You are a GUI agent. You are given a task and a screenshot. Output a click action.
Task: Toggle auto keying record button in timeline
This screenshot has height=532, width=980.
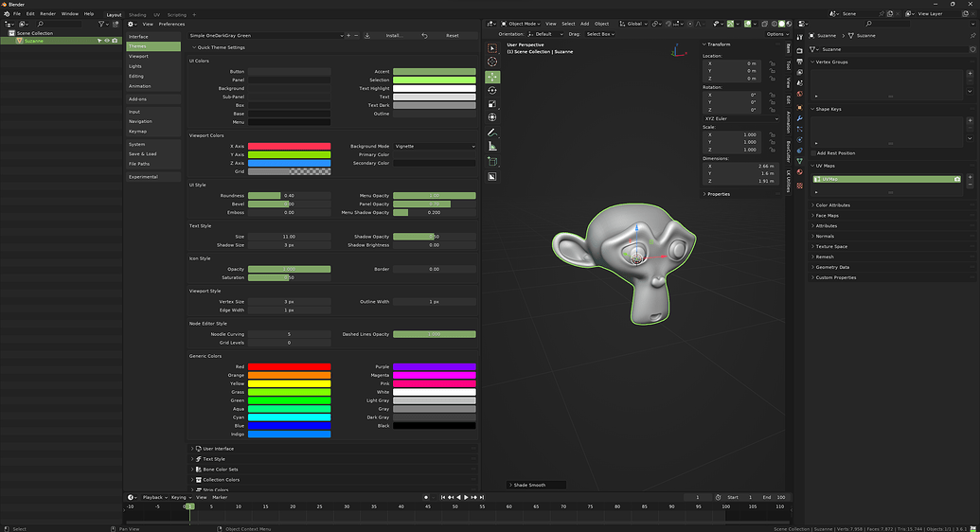(426, 498)
